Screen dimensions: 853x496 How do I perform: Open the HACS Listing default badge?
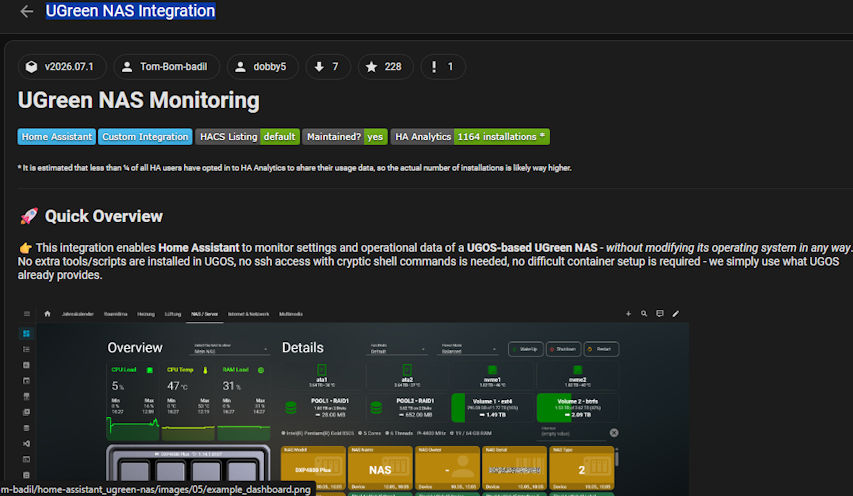point(248,137)
